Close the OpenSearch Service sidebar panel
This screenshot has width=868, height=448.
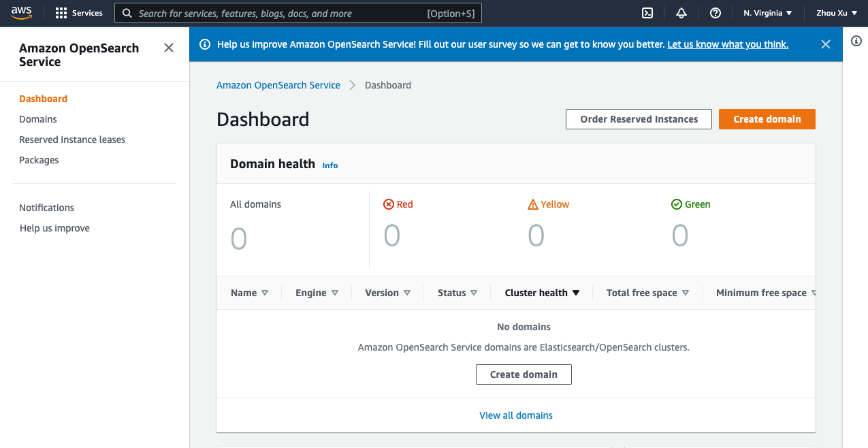coord(169,48)
